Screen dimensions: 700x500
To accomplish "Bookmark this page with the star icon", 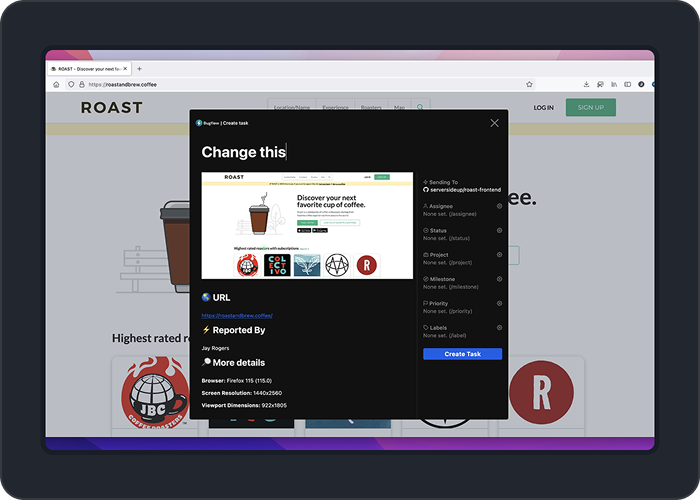I will pyautogui.click(x=529, y=84).
